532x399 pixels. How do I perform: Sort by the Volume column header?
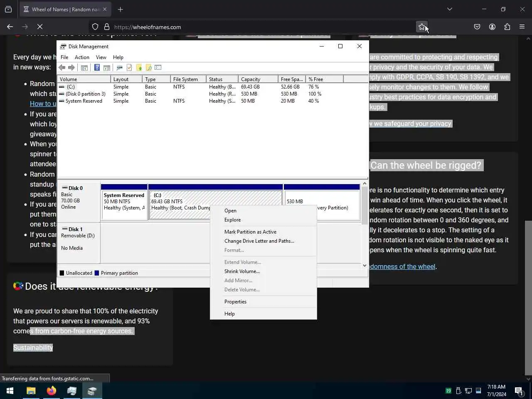tap(84, 79)
